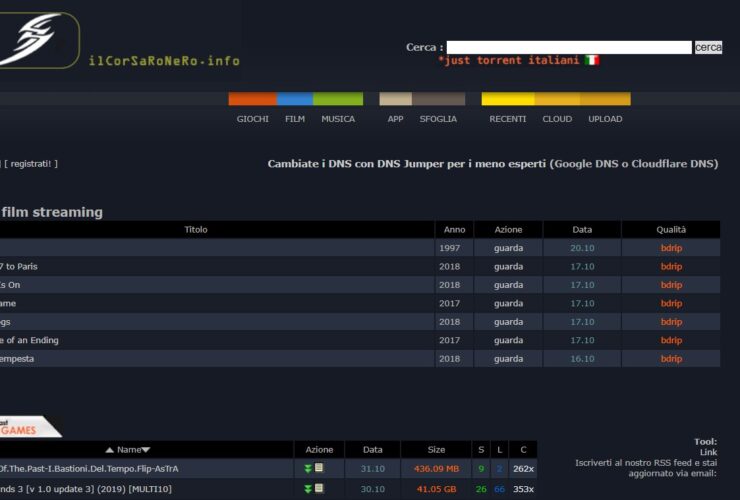Click guarda for the 1997 film

coord(508,248)
